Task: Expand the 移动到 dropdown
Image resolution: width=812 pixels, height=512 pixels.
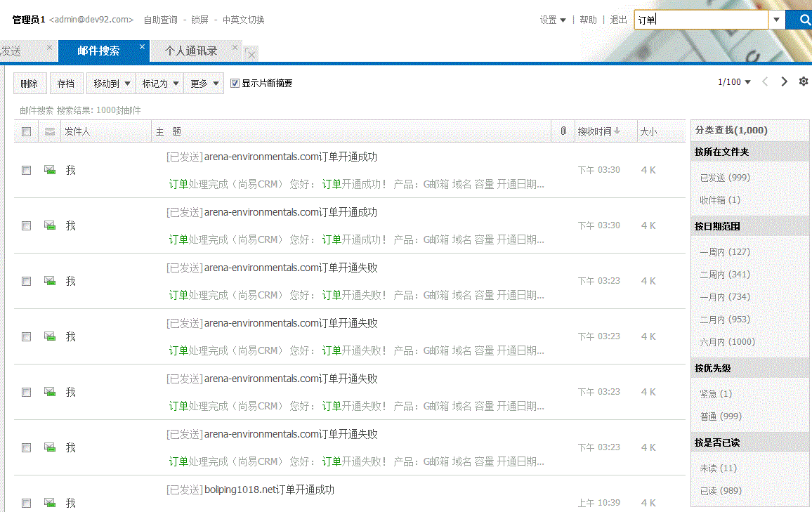Action: (x=110, y=84)
